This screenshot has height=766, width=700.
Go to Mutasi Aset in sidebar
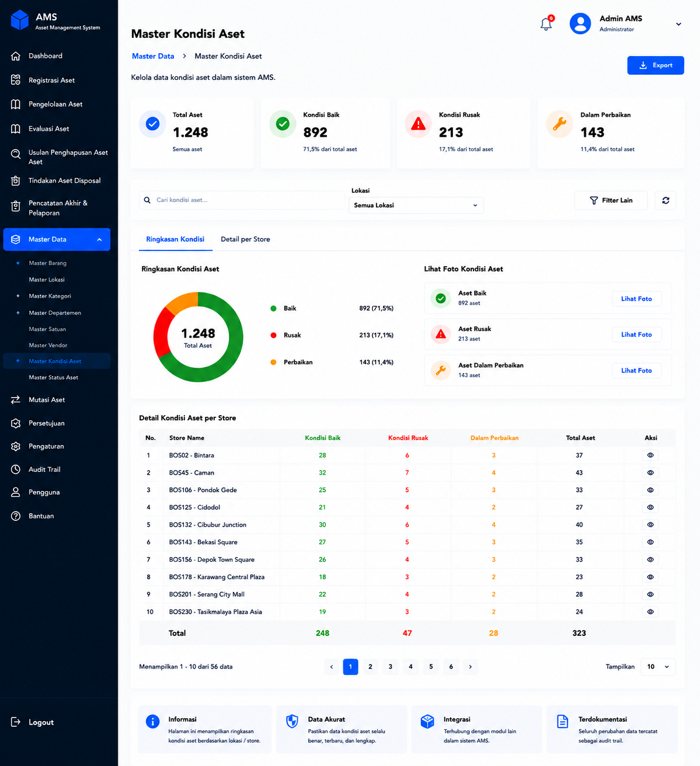click(47, 400)
